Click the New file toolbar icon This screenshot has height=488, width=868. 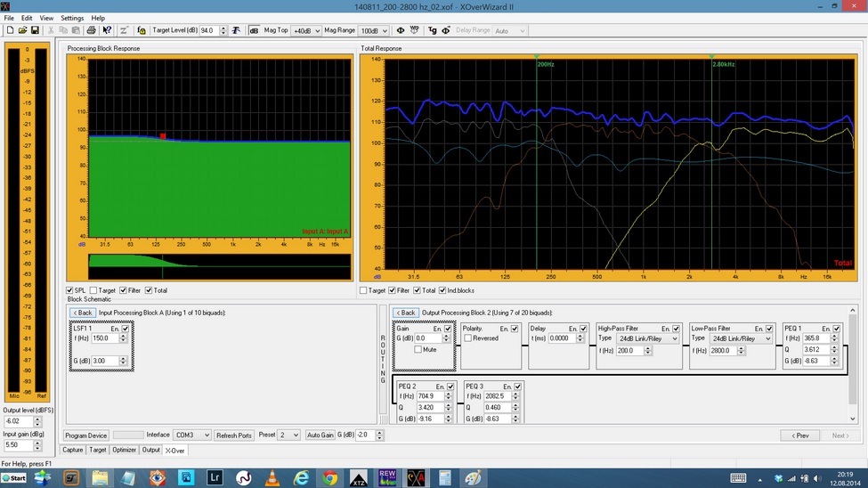tap(10, 30)
